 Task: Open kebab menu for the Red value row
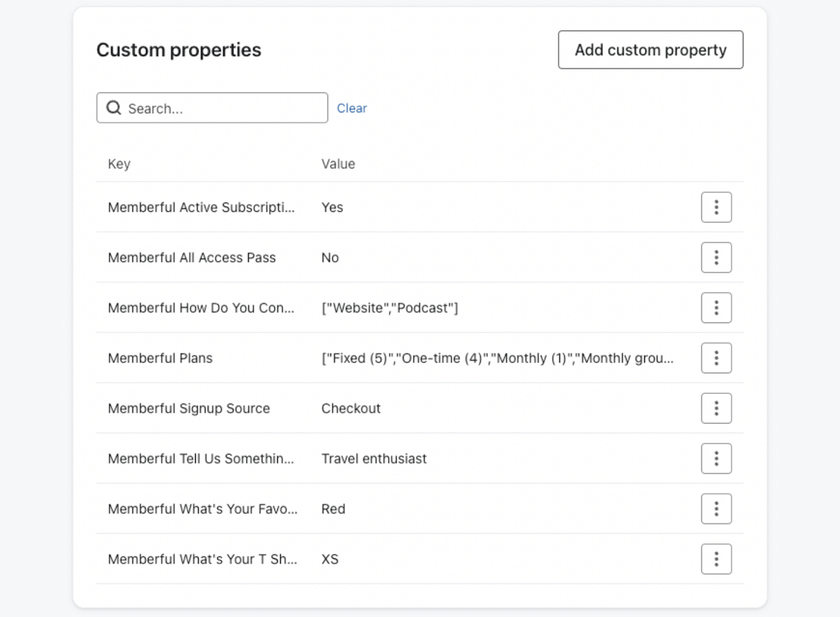point(716,508)
